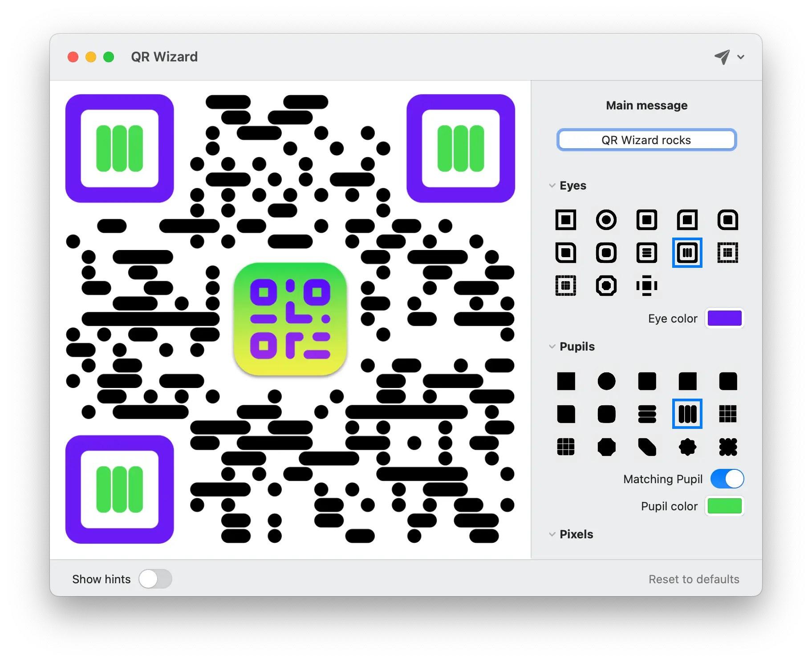Screen dimensions: 812x662
Task: Open the purple Eye color swatch
Action: click(724, 319)
